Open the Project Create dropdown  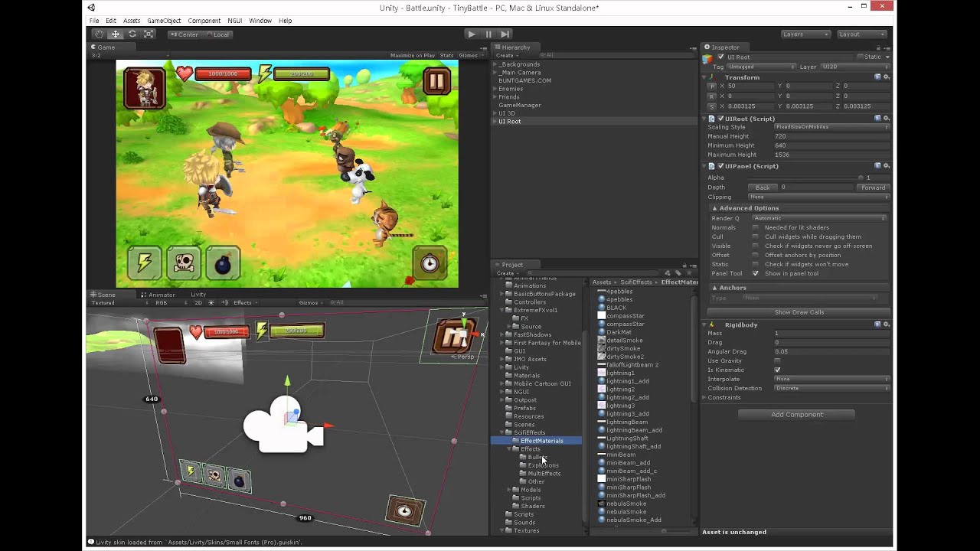coord(506,272)
